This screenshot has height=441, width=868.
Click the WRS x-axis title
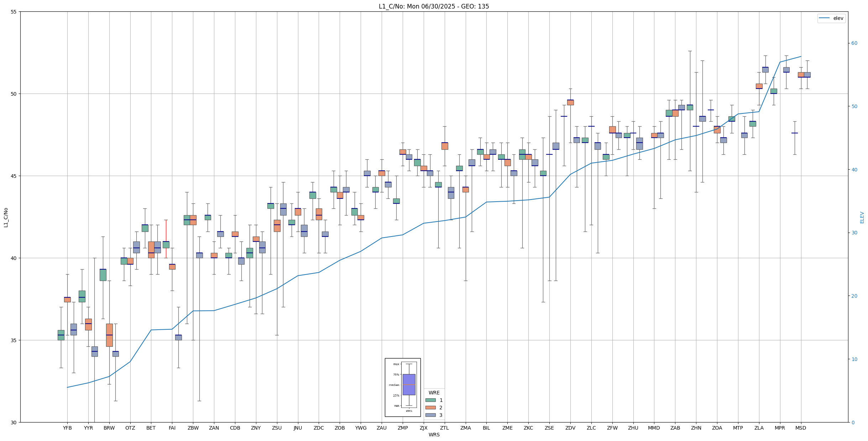(434, 435)
